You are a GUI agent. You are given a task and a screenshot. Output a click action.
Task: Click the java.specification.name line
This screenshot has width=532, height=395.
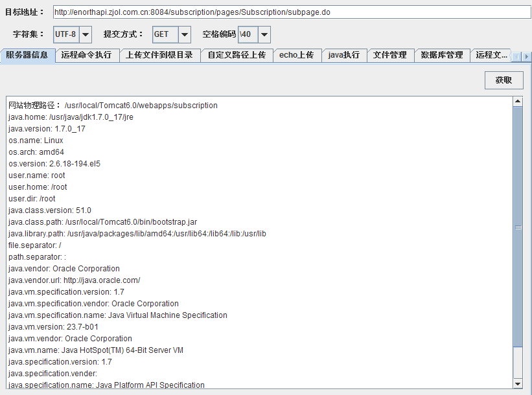coord(106,385)
